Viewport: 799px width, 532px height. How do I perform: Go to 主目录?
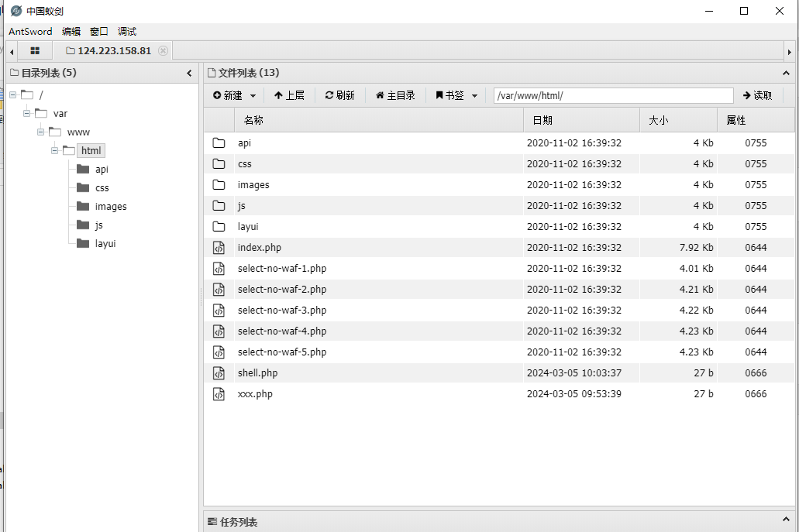[395, 95]
